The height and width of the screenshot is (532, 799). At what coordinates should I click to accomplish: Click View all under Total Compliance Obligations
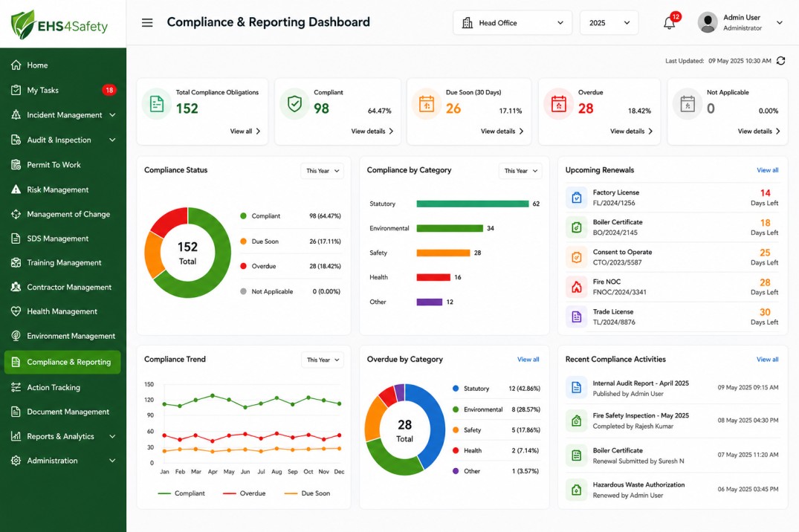(245, 131)
